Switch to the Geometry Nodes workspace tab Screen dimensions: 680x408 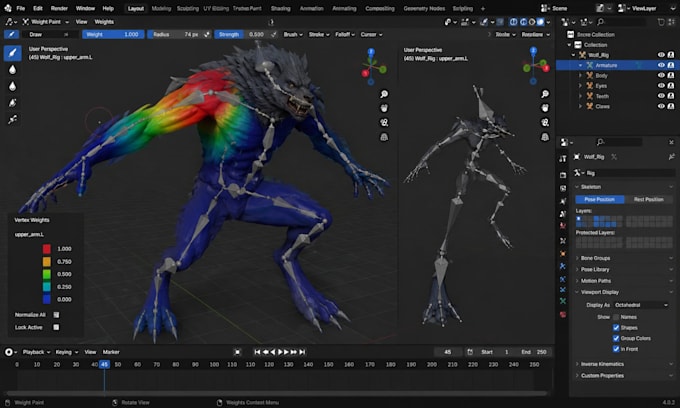click(x=424, y=8)
